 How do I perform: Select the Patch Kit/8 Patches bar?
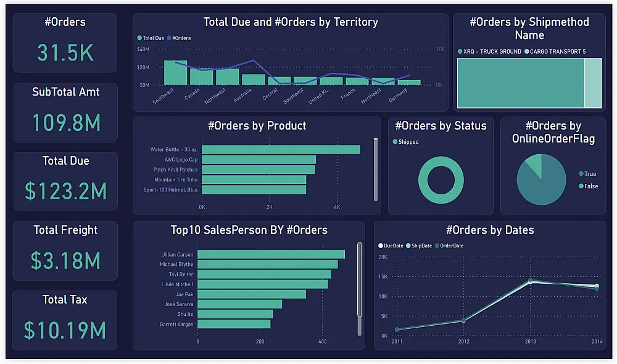[x=259, y=170]
